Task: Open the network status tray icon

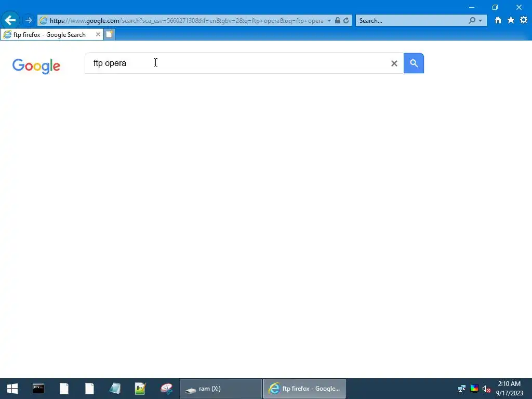Action: [461, 389]
